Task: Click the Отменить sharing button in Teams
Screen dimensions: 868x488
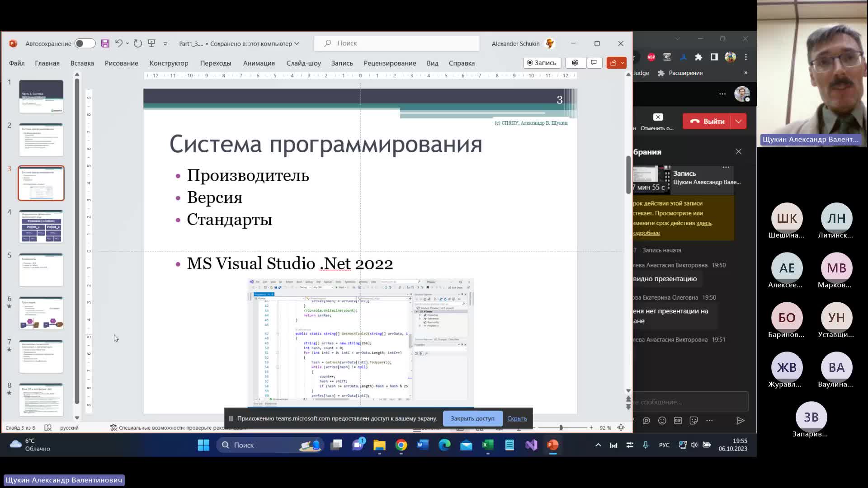Action: tap(657, 122)
